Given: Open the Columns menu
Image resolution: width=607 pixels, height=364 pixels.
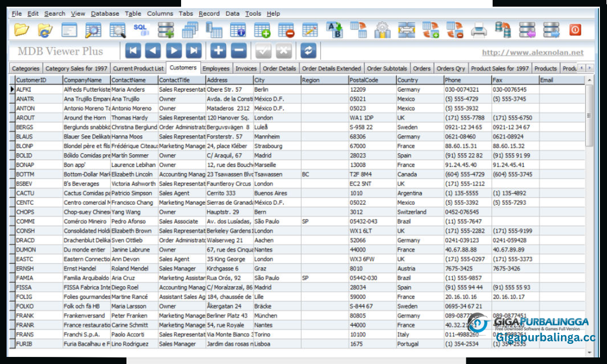Looking at the screenshot, I should pos(160,14).
